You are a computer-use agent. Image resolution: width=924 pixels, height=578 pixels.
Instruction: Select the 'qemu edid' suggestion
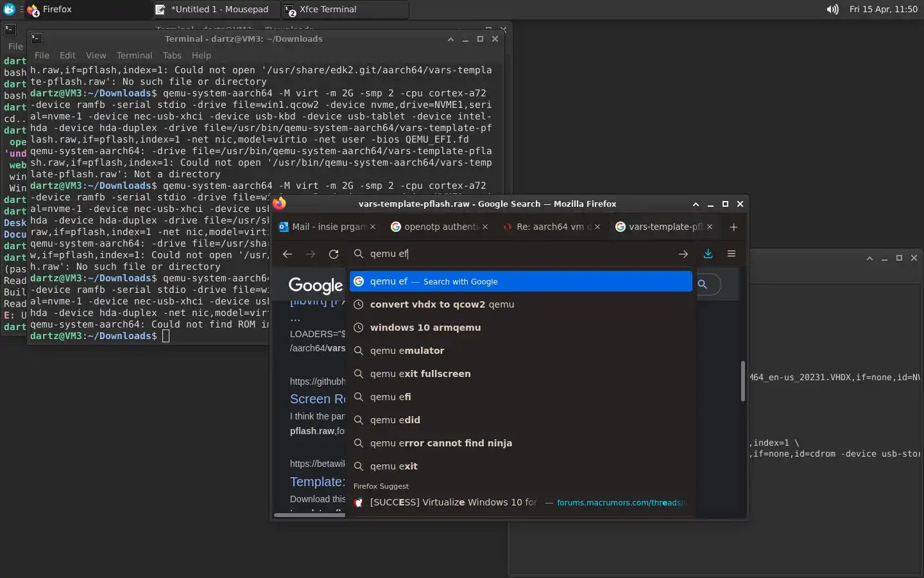tap(521, 420)
